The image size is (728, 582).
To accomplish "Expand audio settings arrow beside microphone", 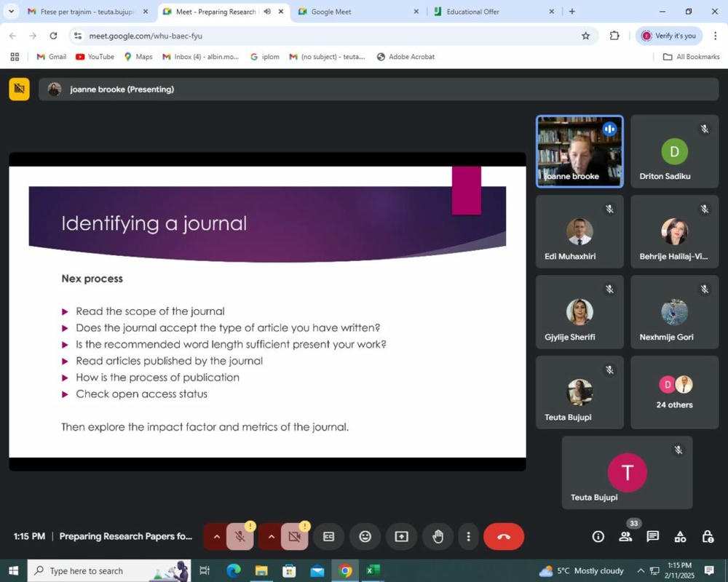I will pos(216,537).
